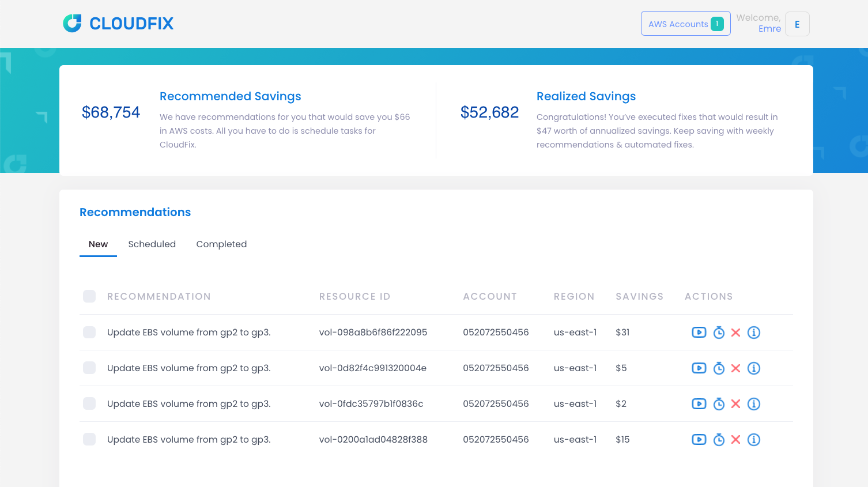The width and height of the screenshot is (868, 487).
Task: Dismiss the vol-0d82f4c991320004e recommendation
Action: point(735,368)
